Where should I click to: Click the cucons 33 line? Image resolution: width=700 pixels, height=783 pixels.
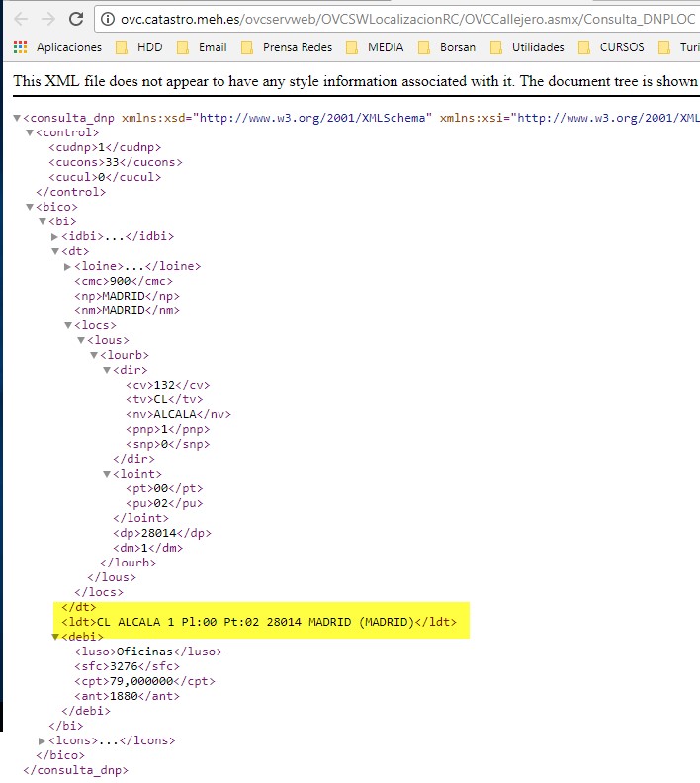click(116, 162)
